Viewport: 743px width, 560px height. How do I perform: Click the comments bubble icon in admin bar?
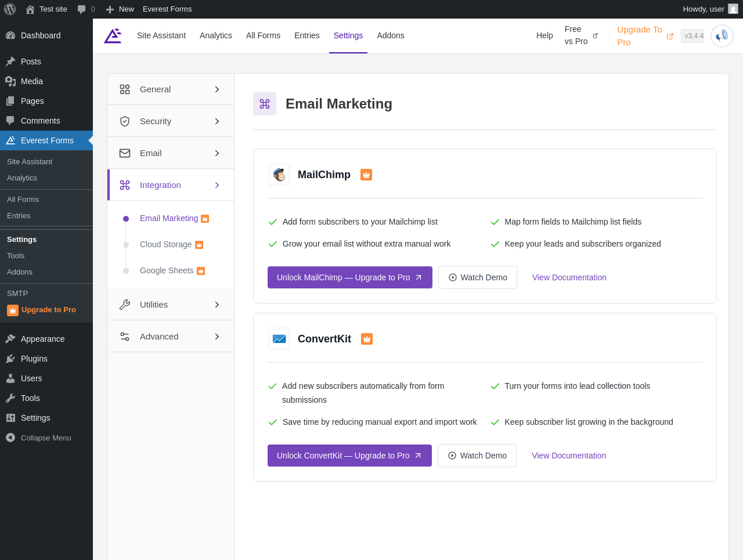pyautogui.click(x=82, y=9)
